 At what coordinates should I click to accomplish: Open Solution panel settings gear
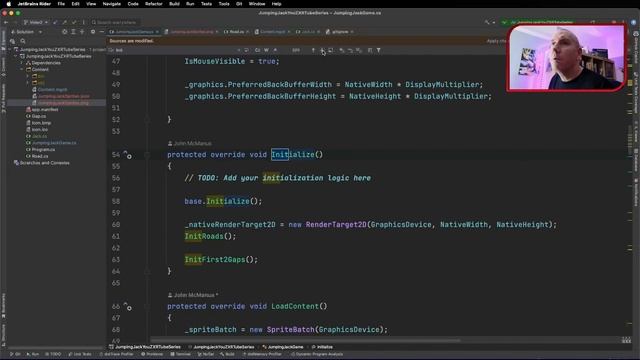tap(93, 32)
